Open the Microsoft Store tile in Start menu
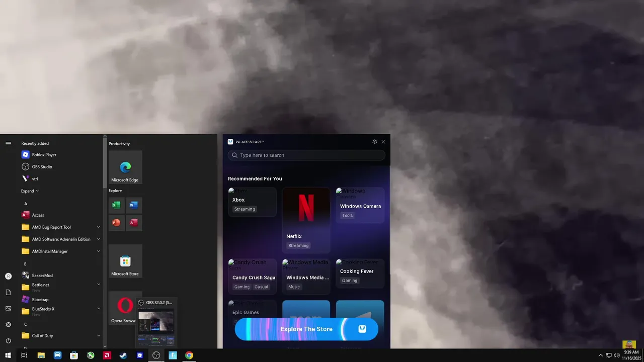This screenshot has width=644, height=362. coord(125,261)
